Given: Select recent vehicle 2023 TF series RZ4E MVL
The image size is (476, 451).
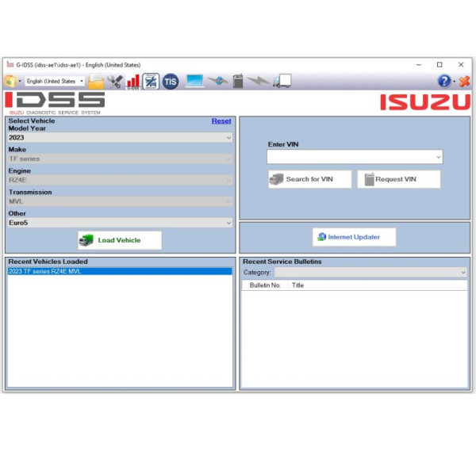Looking at the screenshot, I should click(x=120, y=271).
